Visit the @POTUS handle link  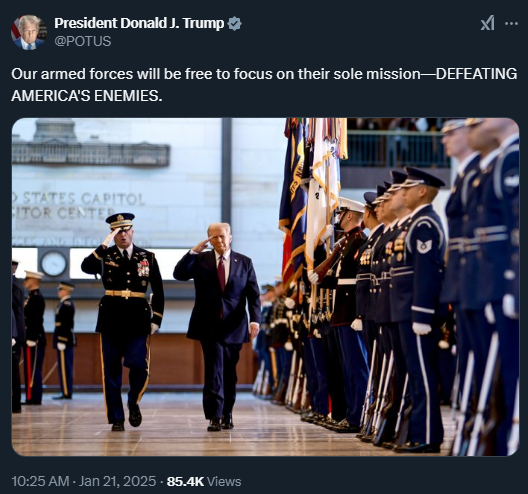(82, 41)
